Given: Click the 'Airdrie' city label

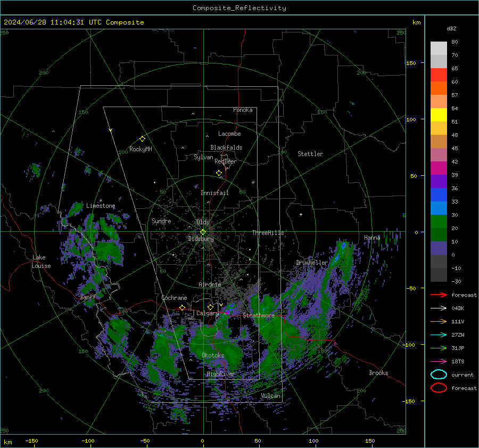Looking at the screenshot, I should pyautogui.click(x=210, y=284).
